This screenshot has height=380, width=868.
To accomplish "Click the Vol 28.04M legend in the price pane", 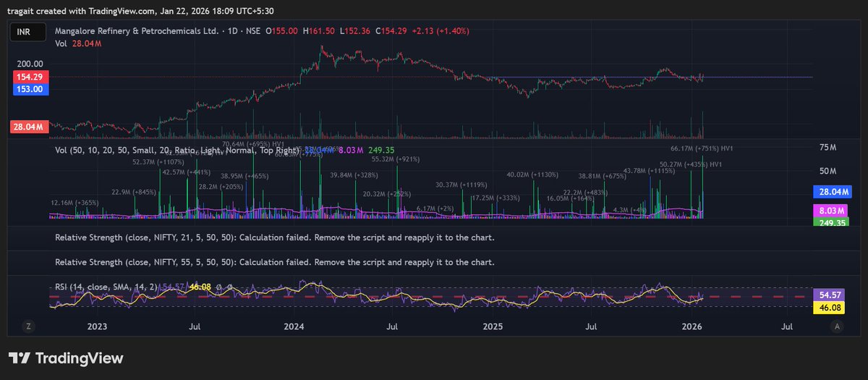I will [78, 44].
